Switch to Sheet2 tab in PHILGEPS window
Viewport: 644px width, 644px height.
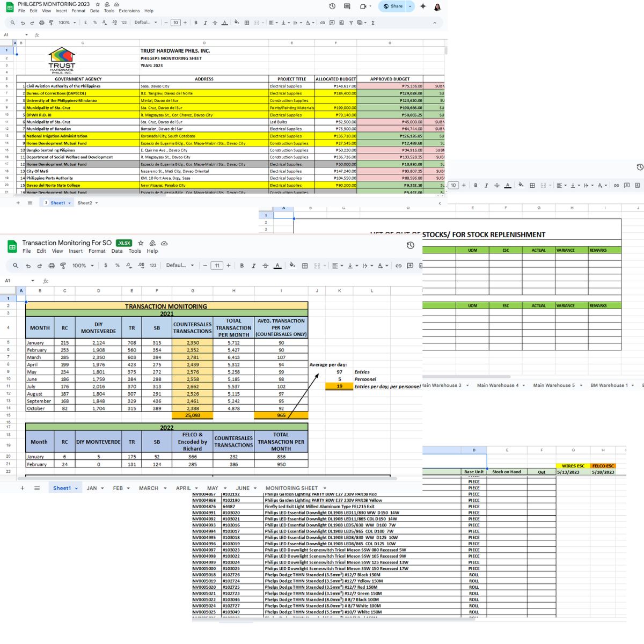(87, 203)
